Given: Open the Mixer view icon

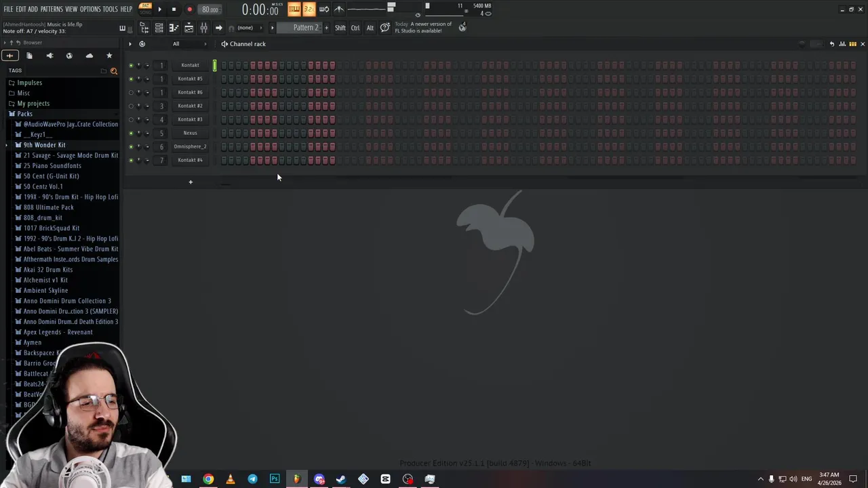Looking at the screenshot, I should tap(203, 28).
